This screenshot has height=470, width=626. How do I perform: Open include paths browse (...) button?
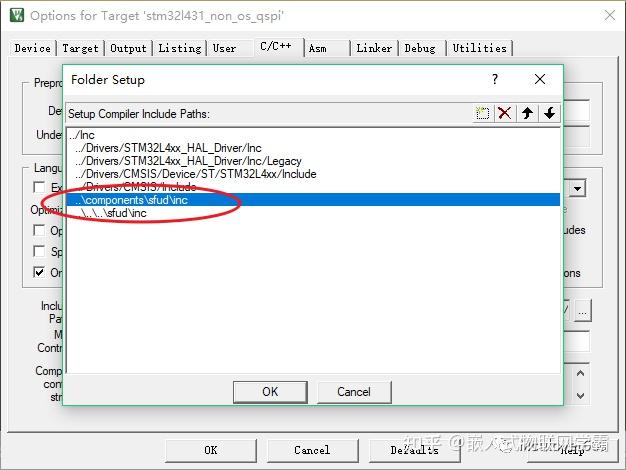pos(582,310)
